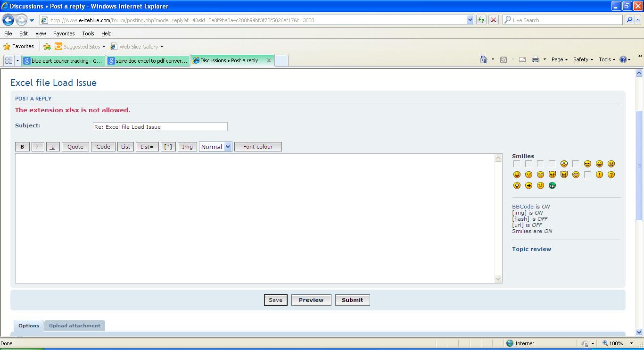Print page using the printer icon
The image size is (644, 350).
click(536, 59)
